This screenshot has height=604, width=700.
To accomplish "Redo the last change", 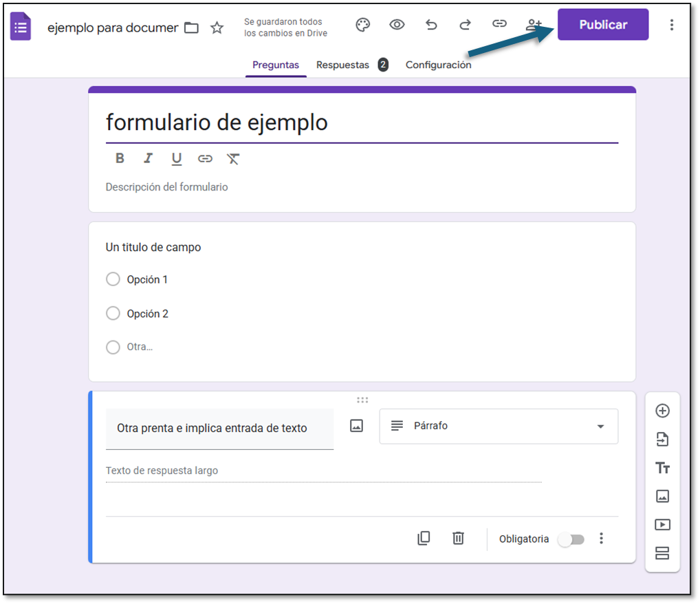I will tap(466, 25).
